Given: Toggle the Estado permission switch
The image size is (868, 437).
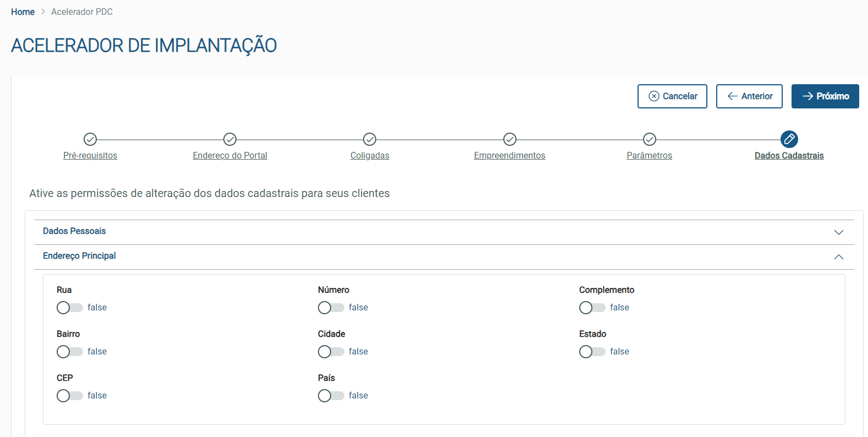Looking at the screenshot, I should [x=592, y=352].
